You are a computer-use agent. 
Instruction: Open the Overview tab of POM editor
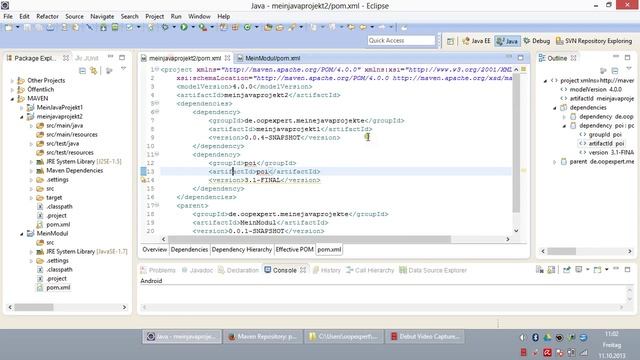click(x=155, y=249)
